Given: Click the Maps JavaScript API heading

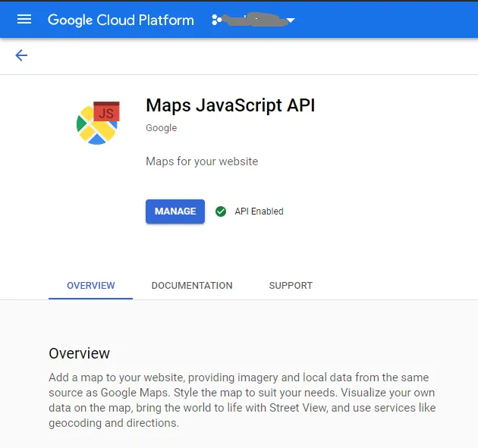Looking at the screenshot, I should [231, 105].
